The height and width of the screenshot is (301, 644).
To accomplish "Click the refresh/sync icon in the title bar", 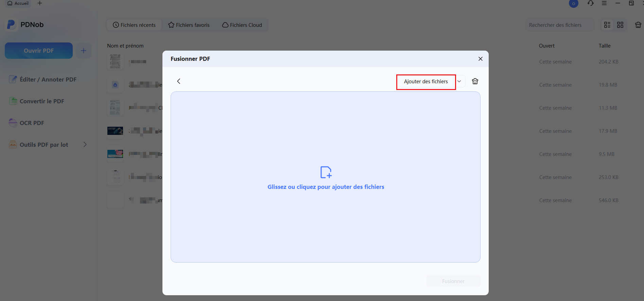I will click(x=591, y=3).
